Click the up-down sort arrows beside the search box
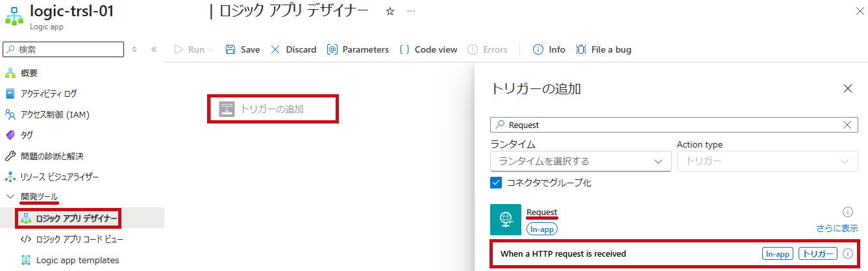This screenshot has width=868, height=271. [x=134, y=49]
